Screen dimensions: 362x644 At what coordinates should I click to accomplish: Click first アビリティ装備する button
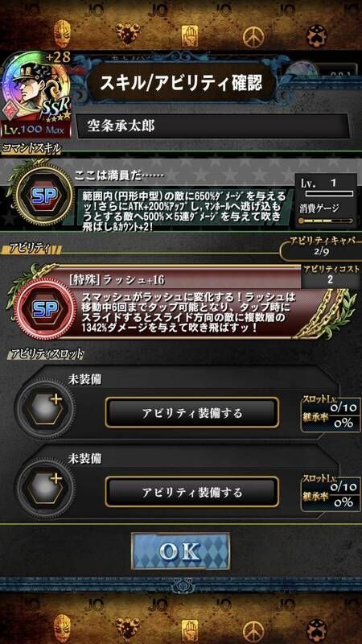click(x=191, y=413)
